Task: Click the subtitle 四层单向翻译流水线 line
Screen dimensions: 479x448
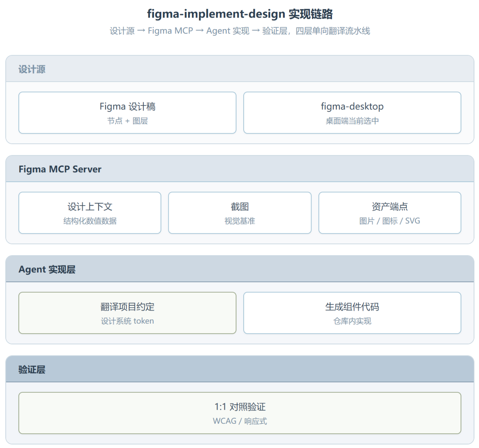Action: tap(240, 31)
